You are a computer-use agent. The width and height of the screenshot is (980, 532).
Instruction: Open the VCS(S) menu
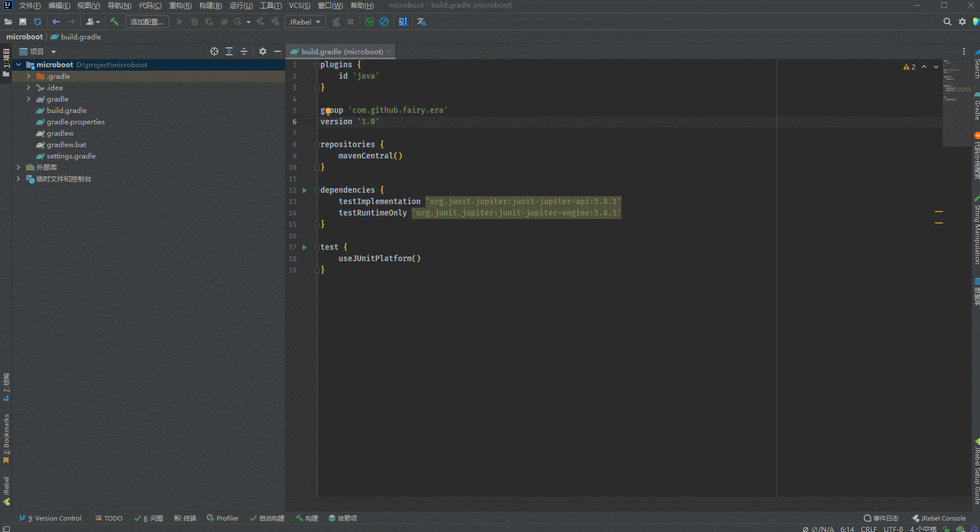coord(299,6)
